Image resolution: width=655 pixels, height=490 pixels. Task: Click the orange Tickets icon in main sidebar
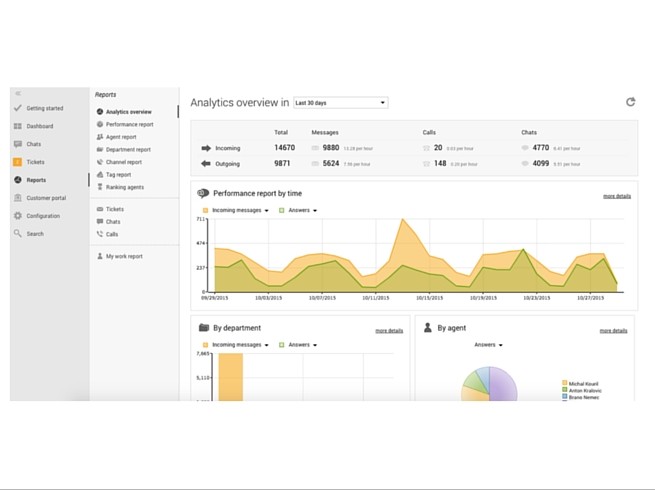[x=18, y=162]
